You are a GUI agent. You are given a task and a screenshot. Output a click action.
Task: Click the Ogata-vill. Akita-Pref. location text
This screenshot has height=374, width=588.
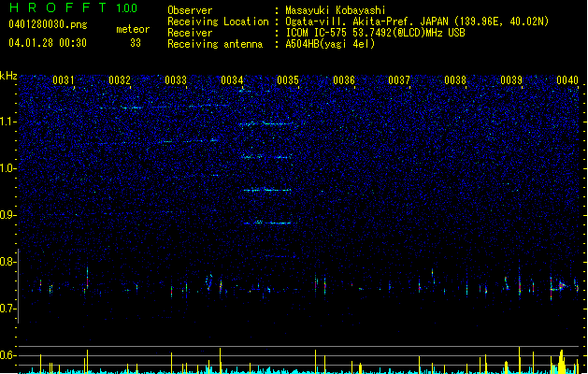coord(417,22)
